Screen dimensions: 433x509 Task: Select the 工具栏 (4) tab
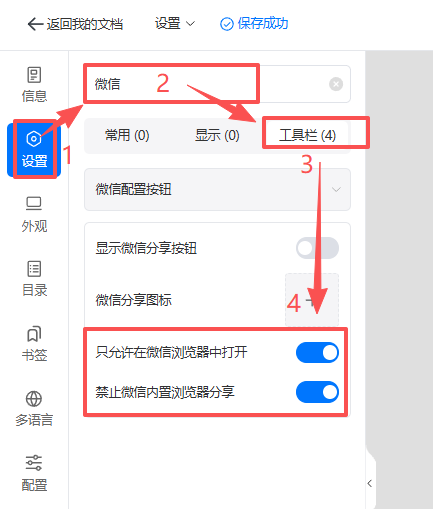point(307,135)
